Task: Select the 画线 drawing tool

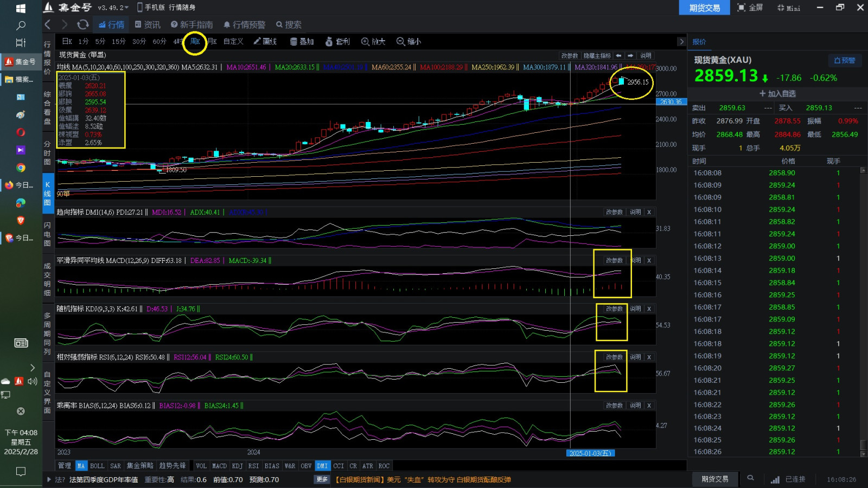Action: click(265, 41)
